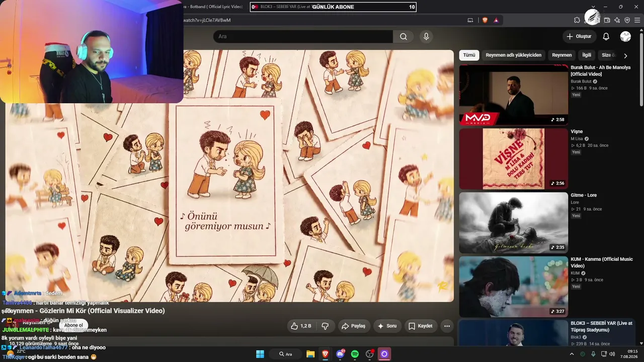Select the İlgili filter chip
This screenshot has height=362, width=644.
587,55
